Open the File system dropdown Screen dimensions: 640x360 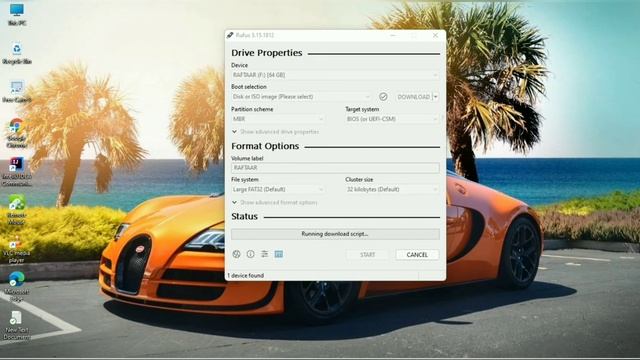(x=278, y=189)
